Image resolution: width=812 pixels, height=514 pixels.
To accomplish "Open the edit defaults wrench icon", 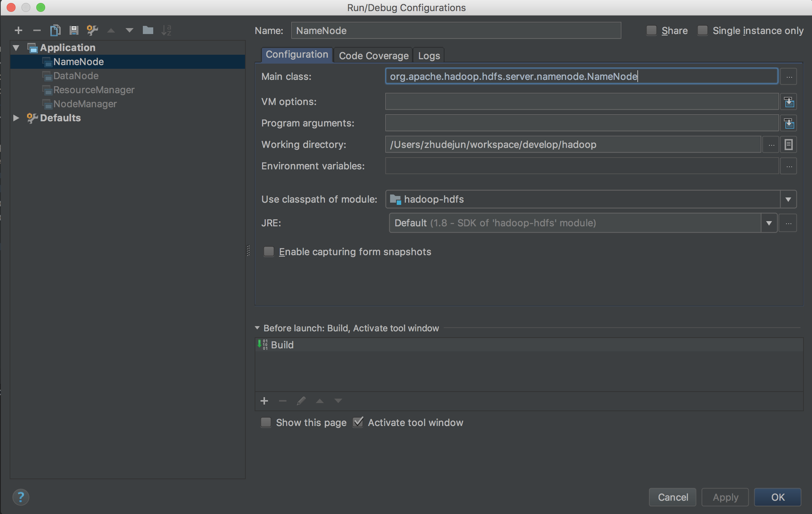I will click(x=92, y=30).
